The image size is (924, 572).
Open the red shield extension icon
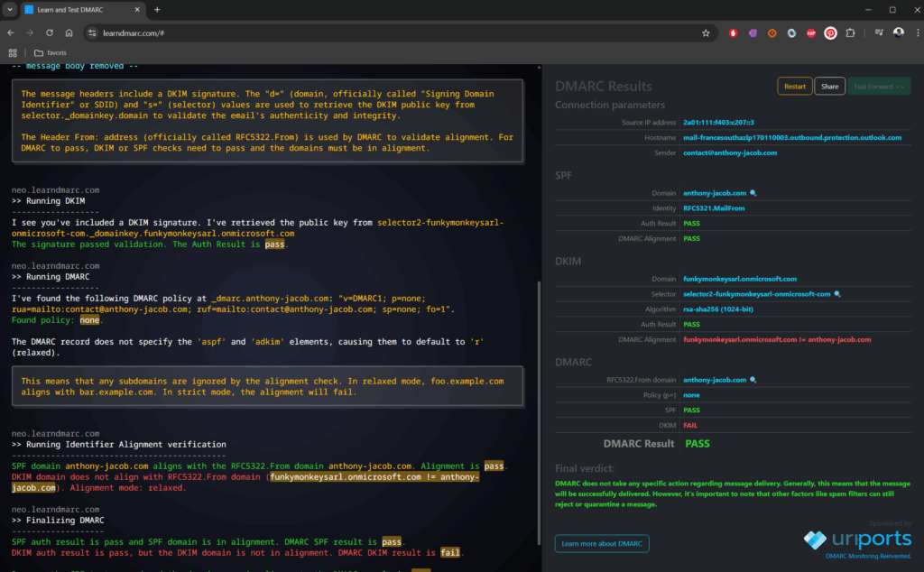(733, 33)
